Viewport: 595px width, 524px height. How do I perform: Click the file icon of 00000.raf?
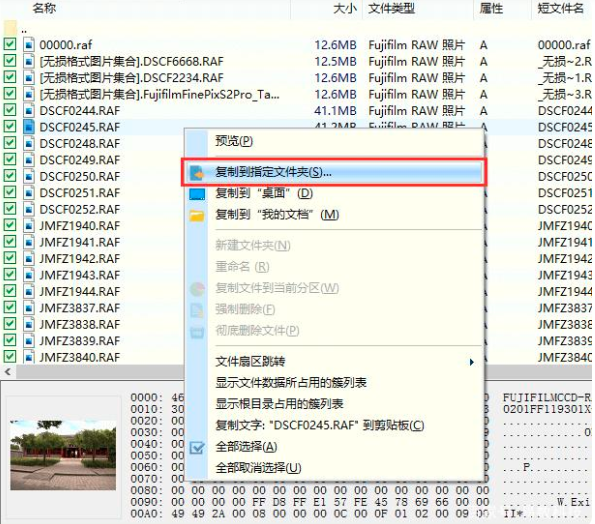click(x=29, y=45)
